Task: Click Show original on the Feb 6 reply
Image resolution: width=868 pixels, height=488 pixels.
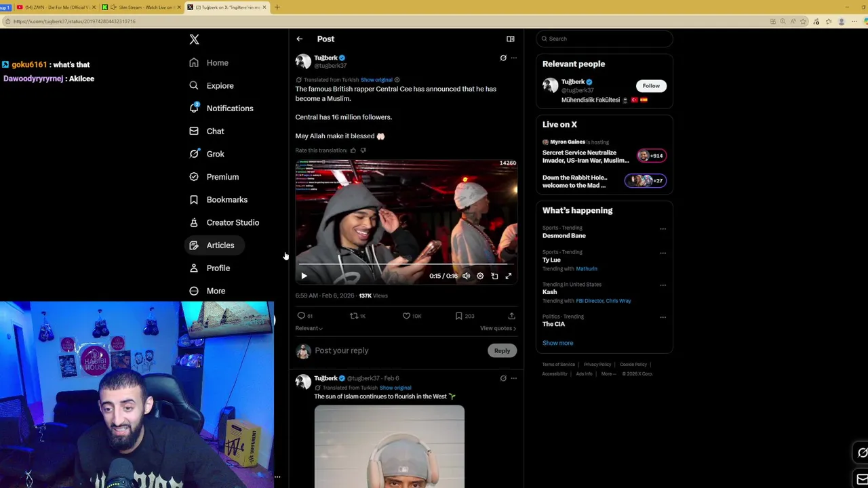Action: [395, 388]
